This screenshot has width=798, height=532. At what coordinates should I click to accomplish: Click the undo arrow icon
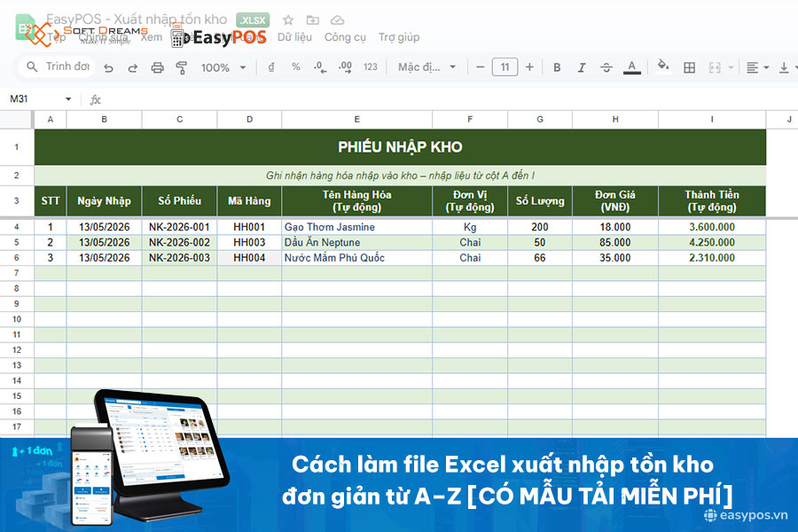pyautogui.click(x=108, y=67)
